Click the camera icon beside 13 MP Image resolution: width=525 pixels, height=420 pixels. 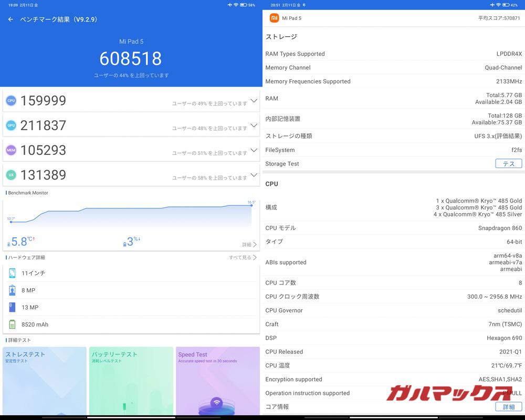pos(12,307)
